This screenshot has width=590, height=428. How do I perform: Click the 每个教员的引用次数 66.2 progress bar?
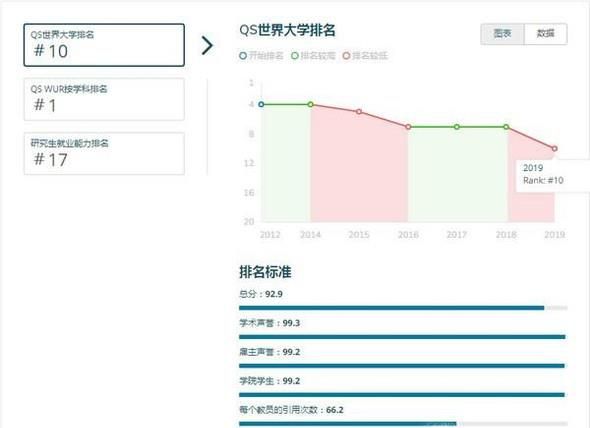click(x=403, y=424)
